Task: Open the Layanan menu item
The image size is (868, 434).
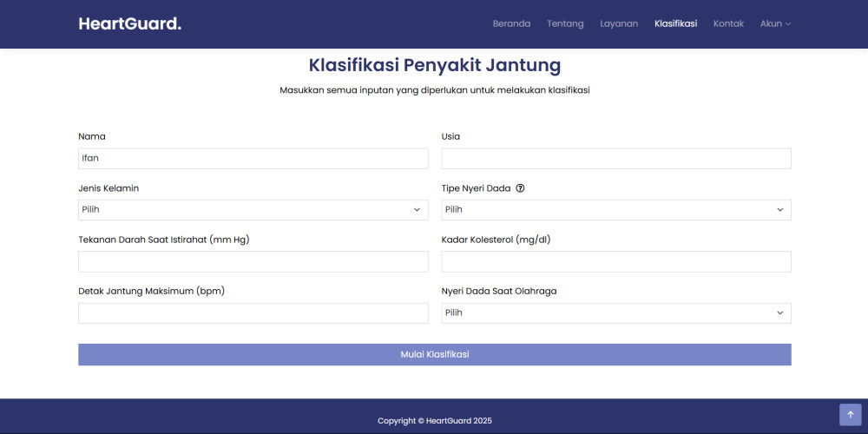Action: point(619,23)
